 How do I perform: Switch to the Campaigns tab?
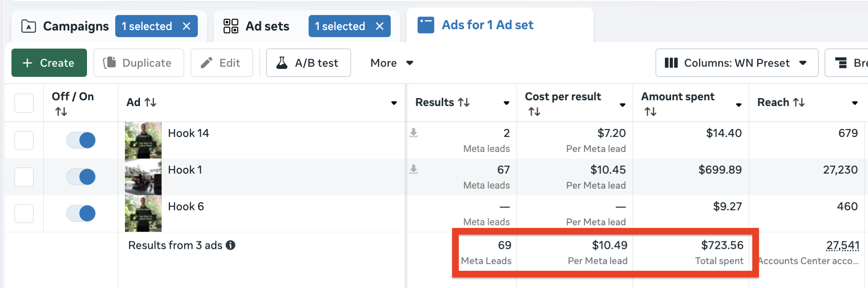(x=65, y=27)
